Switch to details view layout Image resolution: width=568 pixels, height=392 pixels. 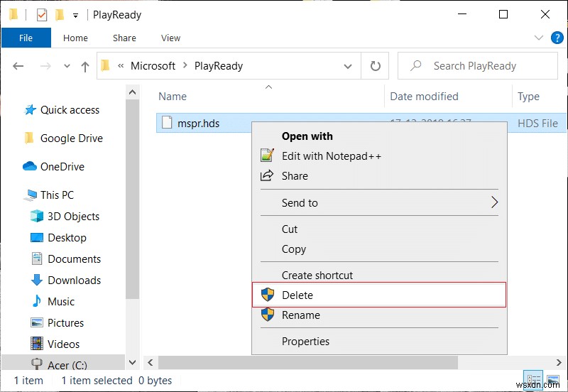(x=533, y=380)
